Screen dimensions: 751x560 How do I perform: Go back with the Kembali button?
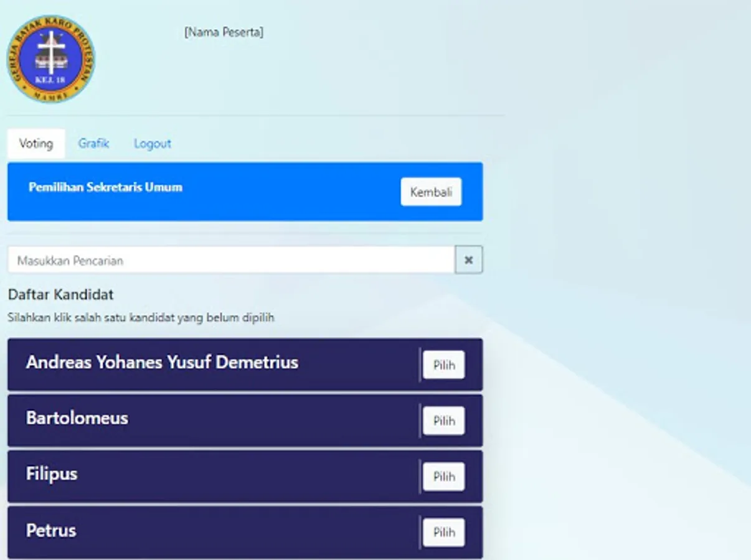click(431, 192)
